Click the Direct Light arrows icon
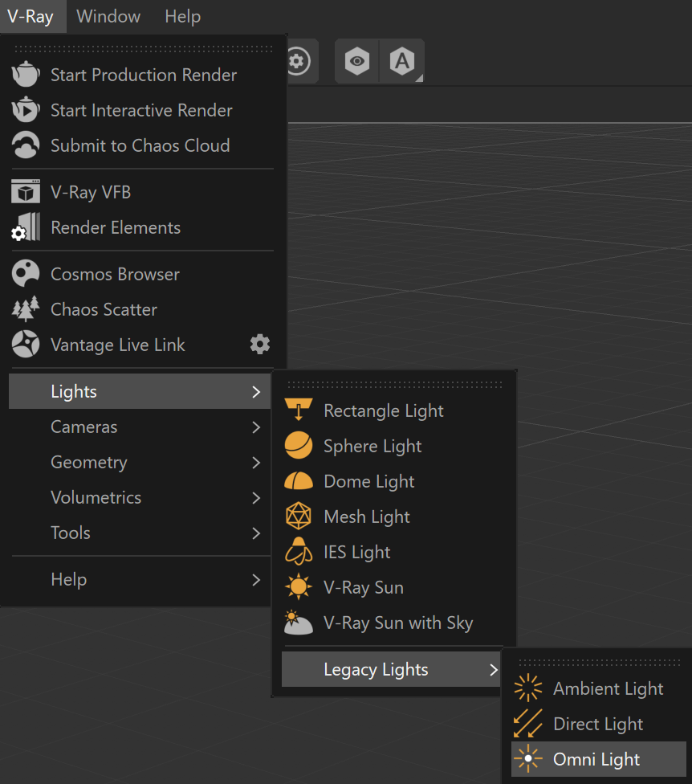Screen dimensions: 692x784 [528, 724]
